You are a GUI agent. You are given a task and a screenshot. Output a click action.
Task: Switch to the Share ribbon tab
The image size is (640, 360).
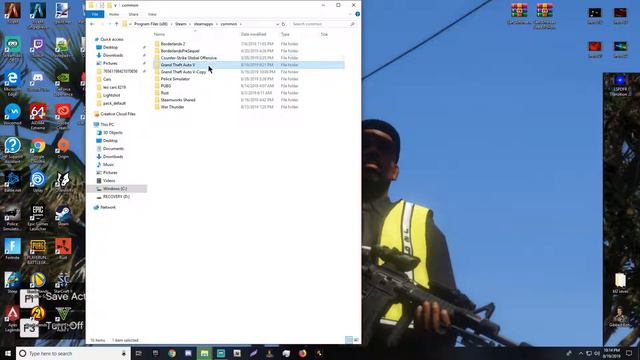pos(133,14)
